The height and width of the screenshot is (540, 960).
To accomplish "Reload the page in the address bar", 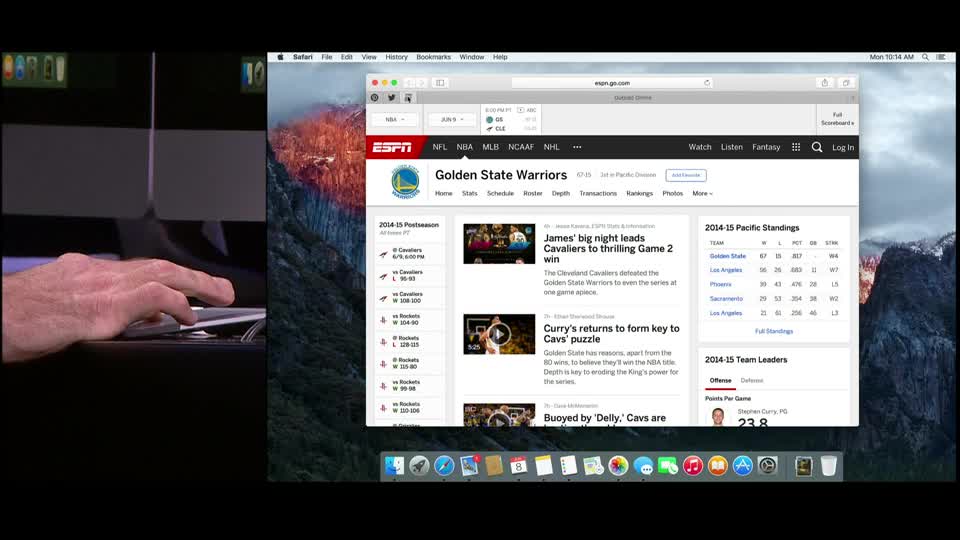I will pos(707,83).
